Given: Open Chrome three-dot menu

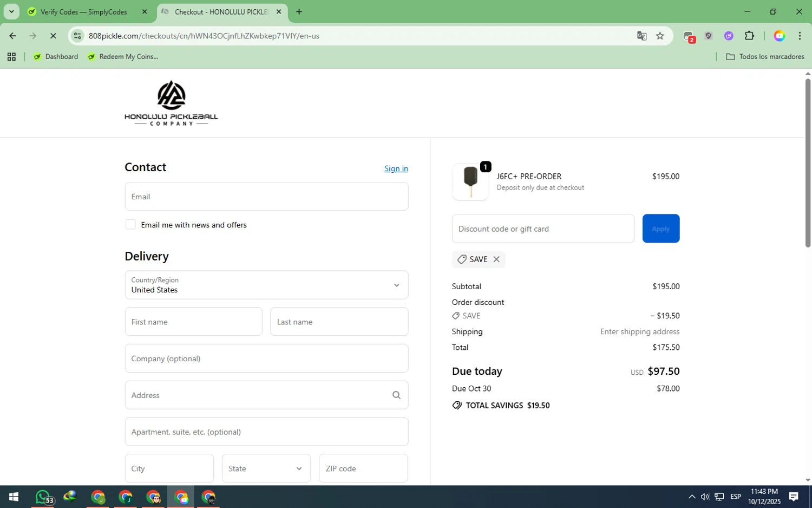Looking at the screenshot, I should (800, 36).
